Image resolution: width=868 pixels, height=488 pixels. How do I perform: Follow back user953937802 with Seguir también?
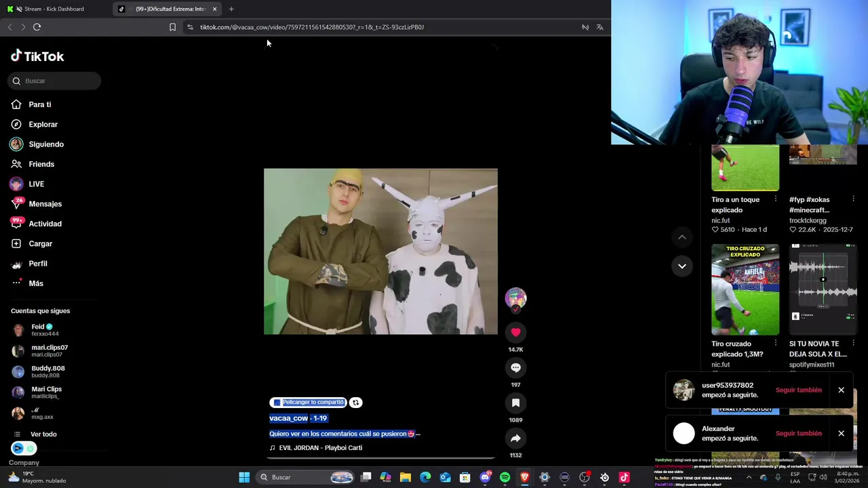pos(798,390)
